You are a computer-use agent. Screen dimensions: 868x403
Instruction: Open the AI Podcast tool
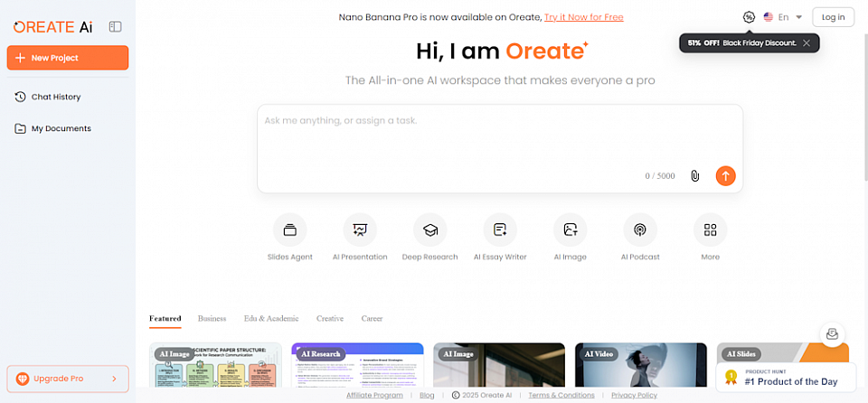point(640,230)
